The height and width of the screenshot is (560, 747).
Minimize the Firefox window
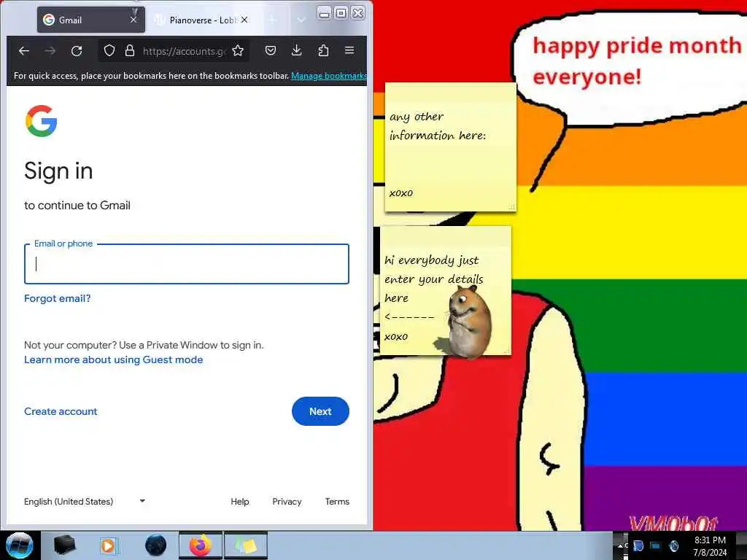coord(324,13)
